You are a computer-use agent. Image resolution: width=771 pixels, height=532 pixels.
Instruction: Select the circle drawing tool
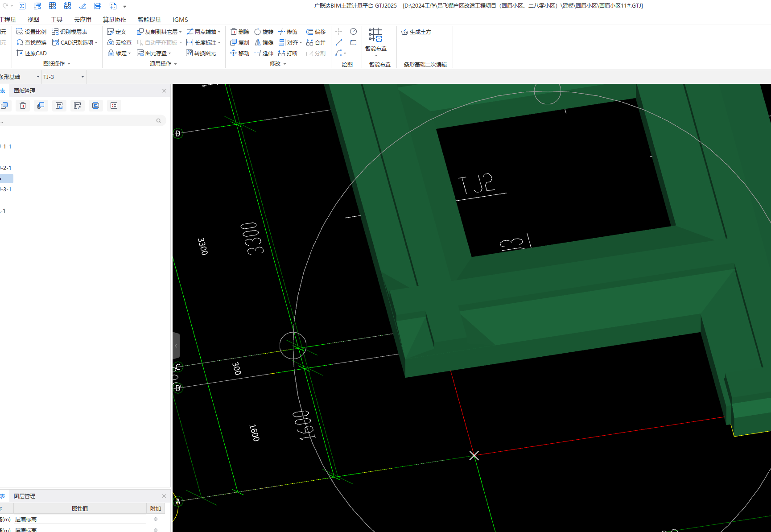click(x=353, y=32)
